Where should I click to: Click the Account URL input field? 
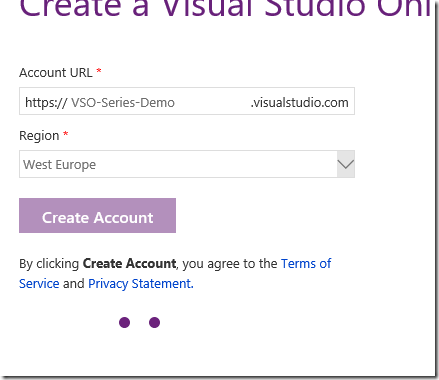(187, 101)
